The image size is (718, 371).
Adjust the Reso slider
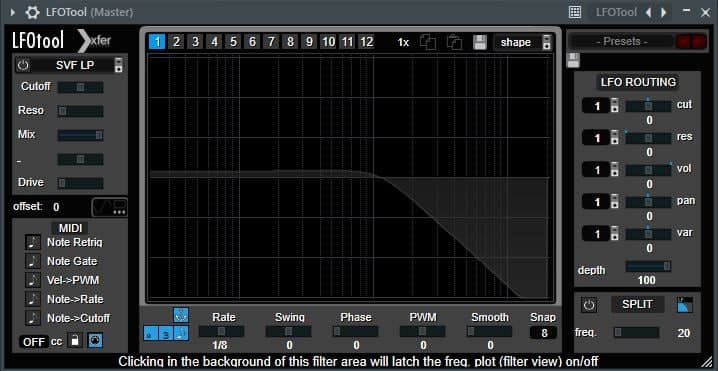click(81, 111)
